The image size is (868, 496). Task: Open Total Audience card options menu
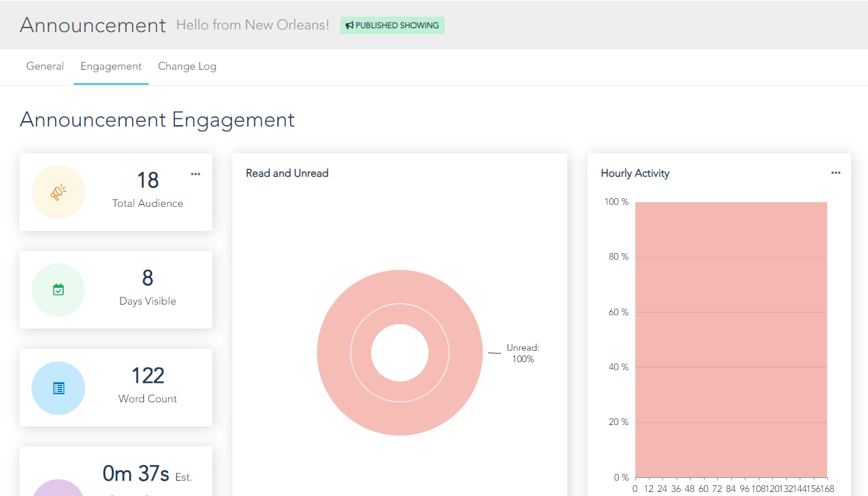point(196,174)
